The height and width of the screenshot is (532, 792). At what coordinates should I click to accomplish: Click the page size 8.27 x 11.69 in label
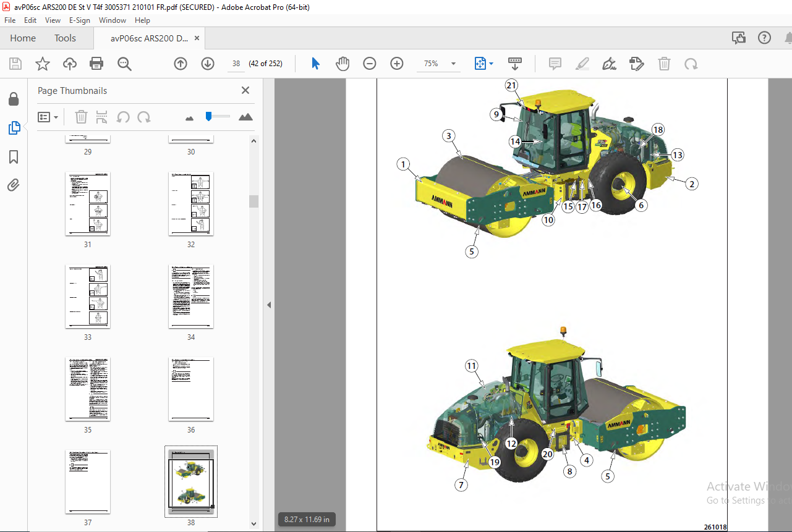pos(308,520)
